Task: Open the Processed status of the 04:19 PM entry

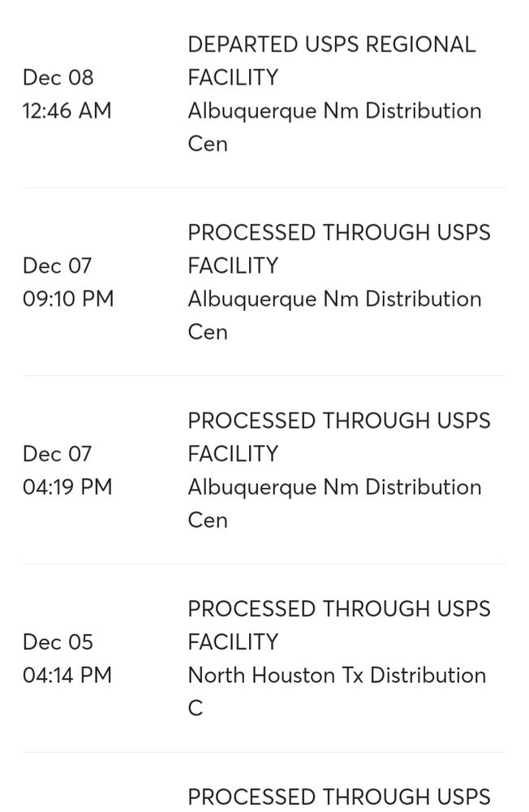Action: 338,437
